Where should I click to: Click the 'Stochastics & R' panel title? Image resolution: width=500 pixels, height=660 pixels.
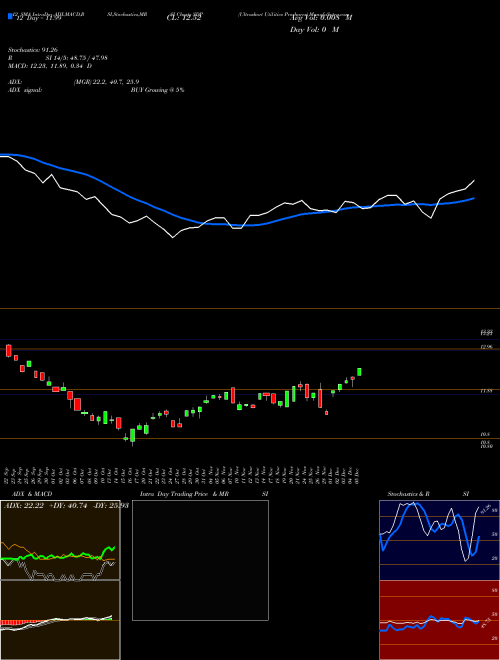click(x=408, y=494)
